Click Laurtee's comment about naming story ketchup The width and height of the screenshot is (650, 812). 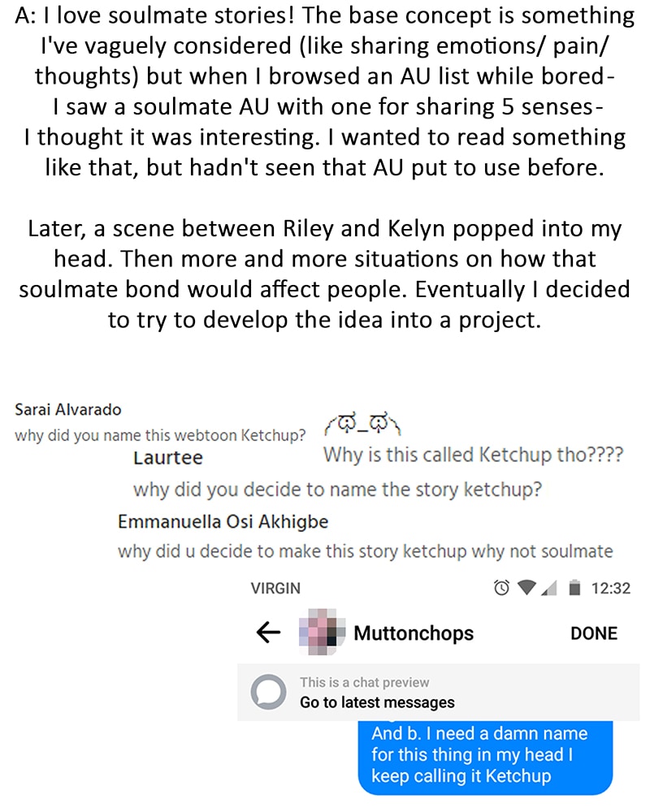click(x=337, y=490)
